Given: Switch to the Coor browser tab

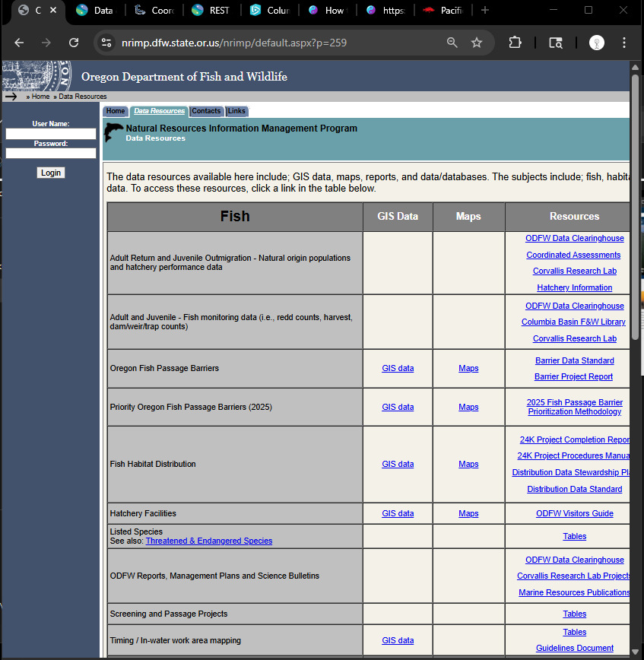Looking at the screenshot, I should tap(154, 10).
